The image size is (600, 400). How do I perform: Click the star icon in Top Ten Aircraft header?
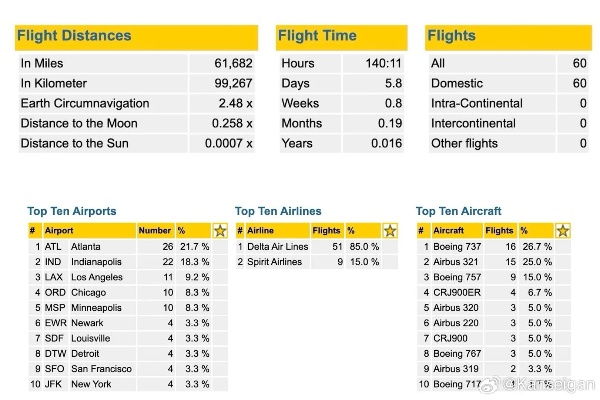tap(563, 230)
